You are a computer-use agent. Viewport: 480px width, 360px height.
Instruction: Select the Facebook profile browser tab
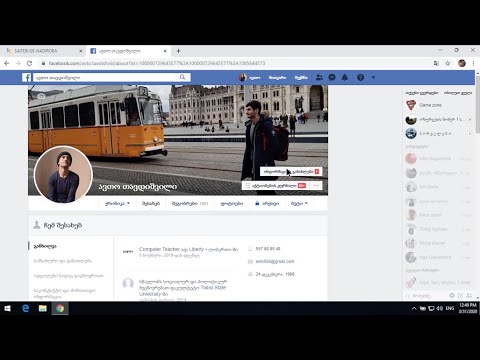[128, 51]
